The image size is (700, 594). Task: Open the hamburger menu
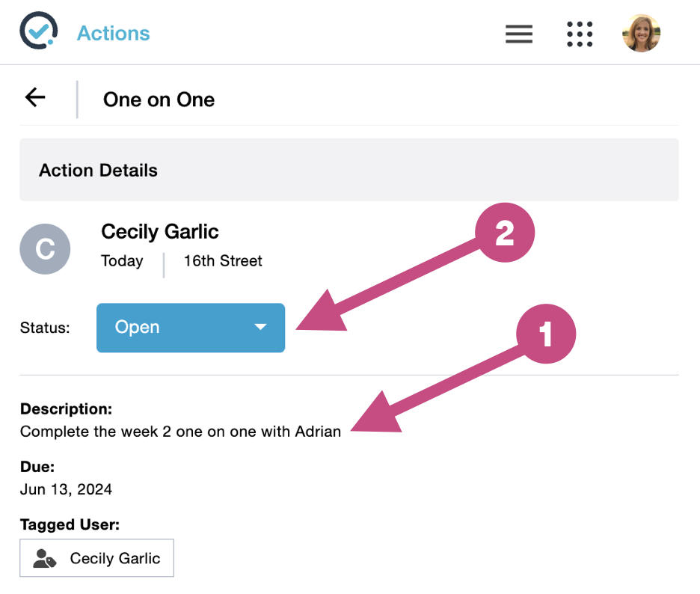[x=518, y=34]
